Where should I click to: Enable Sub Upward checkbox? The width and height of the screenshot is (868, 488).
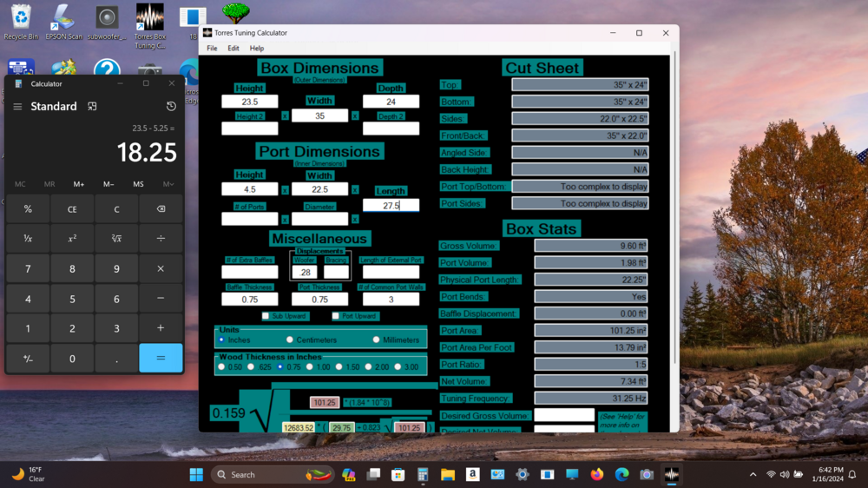(x=266, y=316)
